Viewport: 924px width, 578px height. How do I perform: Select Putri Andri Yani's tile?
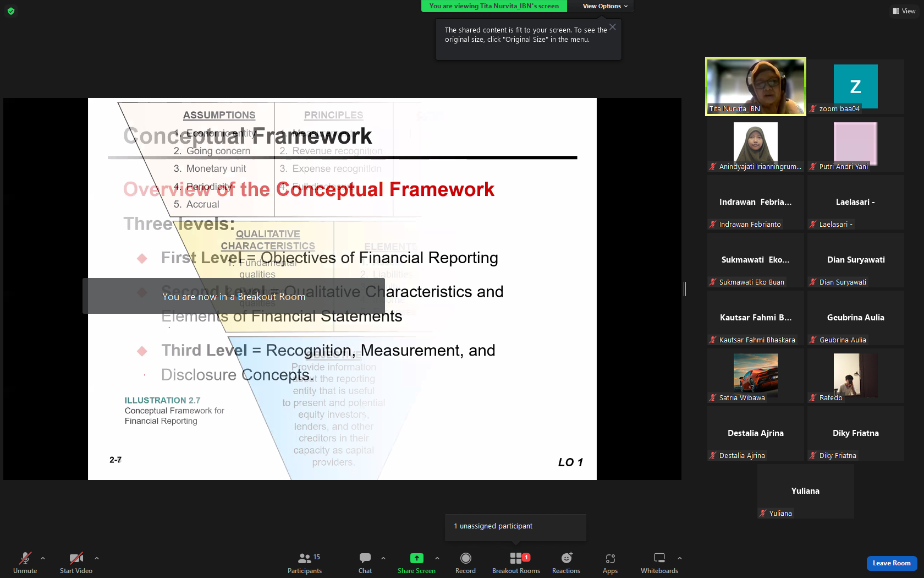click(x=856, y=144)
